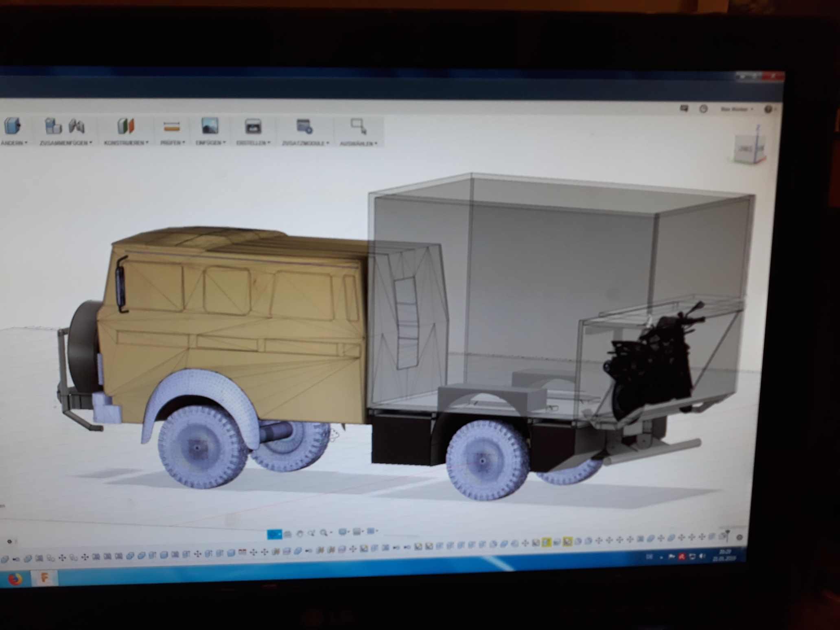Click the red antivirus tray icon
The width and height of the screenshot is (840, 630).
[682, 557]
